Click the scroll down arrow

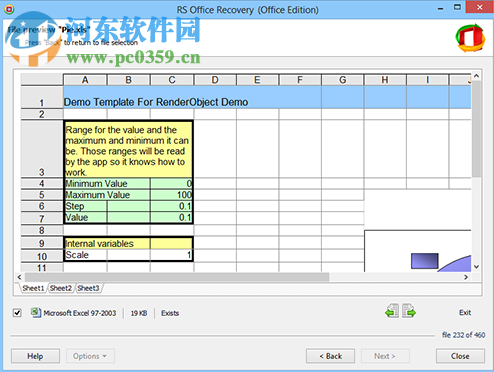(476, 267)
